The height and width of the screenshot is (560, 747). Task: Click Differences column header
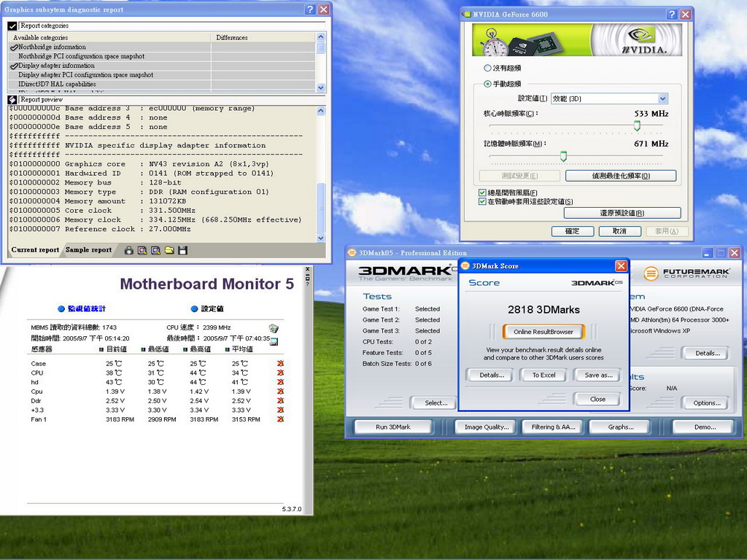[263, 38]
